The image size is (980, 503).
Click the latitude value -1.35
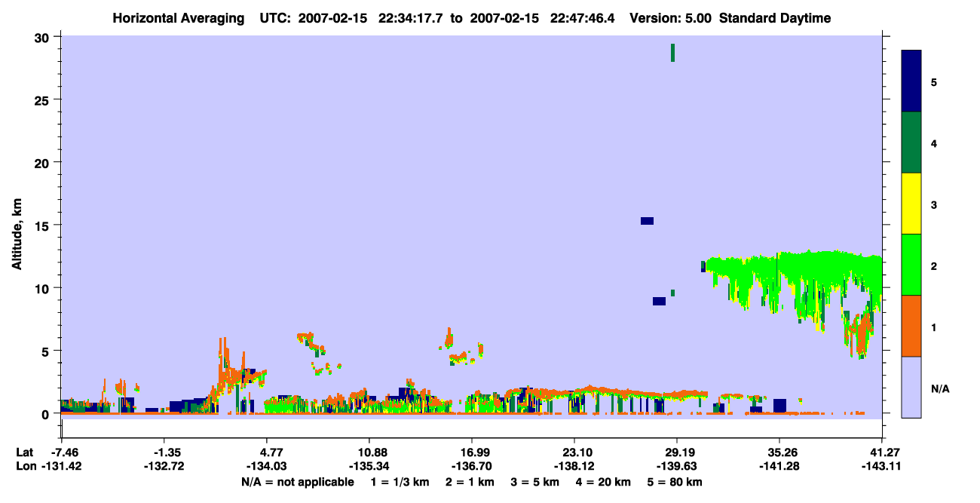[x=164, y=452]
